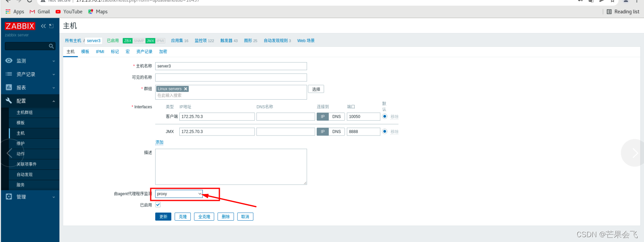The width and height of the screenshot is (644, 242).
Task: Open the 监控项 122 link
Action: 204,41
